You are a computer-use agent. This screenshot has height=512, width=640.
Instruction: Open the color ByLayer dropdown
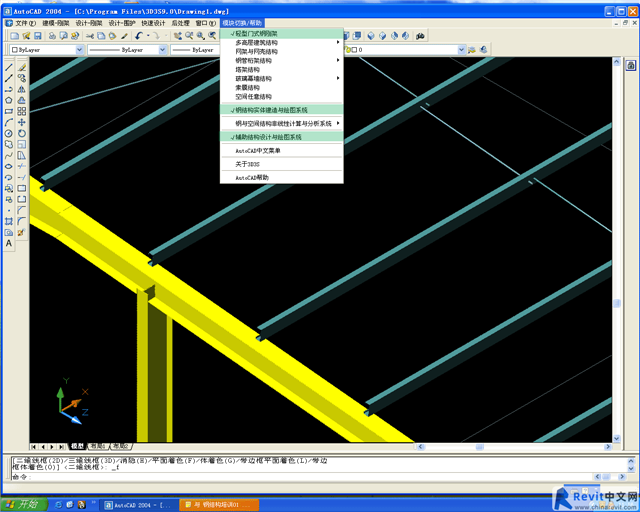(80, 50)
